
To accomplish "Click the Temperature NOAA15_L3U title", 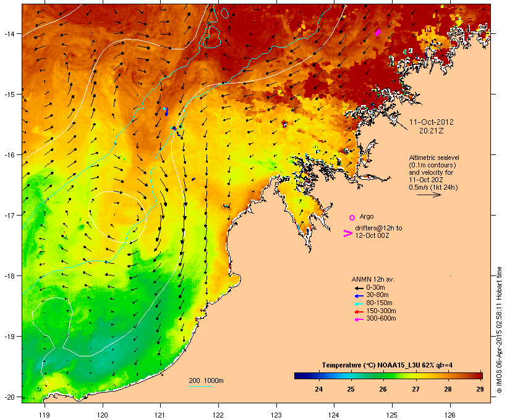I will (387, 366).
